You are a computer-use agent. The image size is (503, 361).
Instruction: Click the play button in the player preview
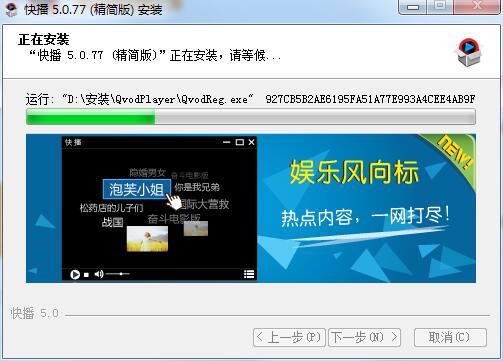coord(75,274)
